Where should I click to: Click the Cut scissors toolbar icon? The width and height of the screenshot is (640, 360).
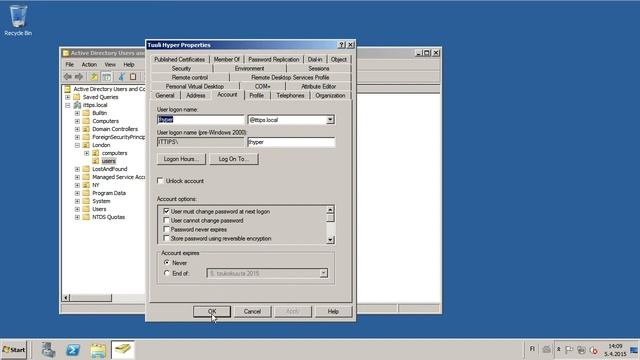[121, 76]
